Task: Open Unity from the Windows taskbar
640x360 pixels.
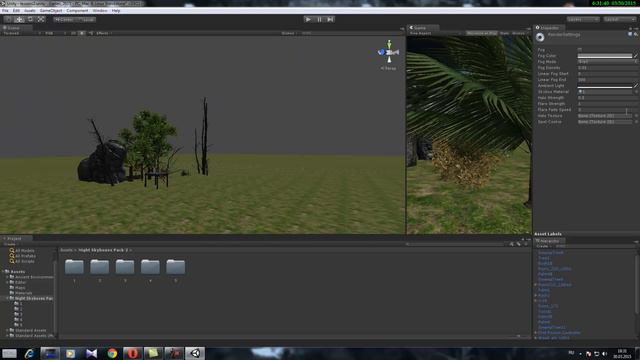Action: pos(195,353)
